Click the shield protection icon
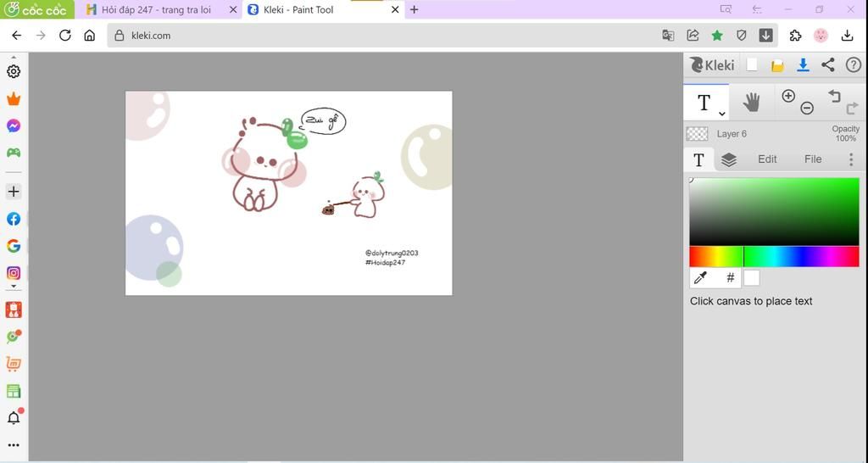 click(741, 36)
